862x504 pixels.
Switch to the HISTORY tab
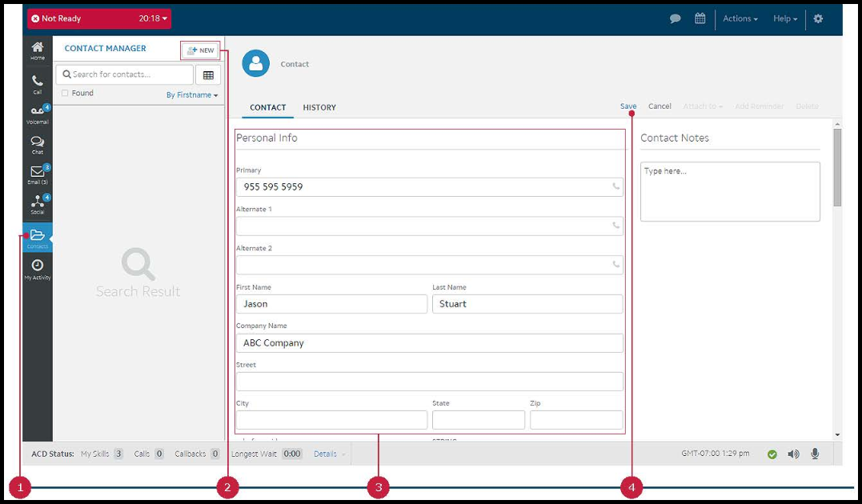pyautogui.click(x=319, y=107)
